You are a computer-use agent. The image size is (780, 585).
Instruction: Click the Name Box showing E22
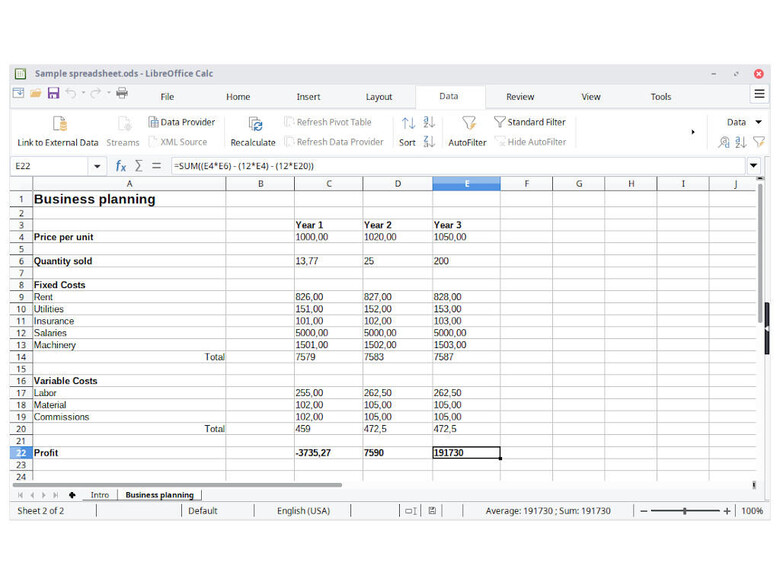pyautogui.click(x=50, y=166)
